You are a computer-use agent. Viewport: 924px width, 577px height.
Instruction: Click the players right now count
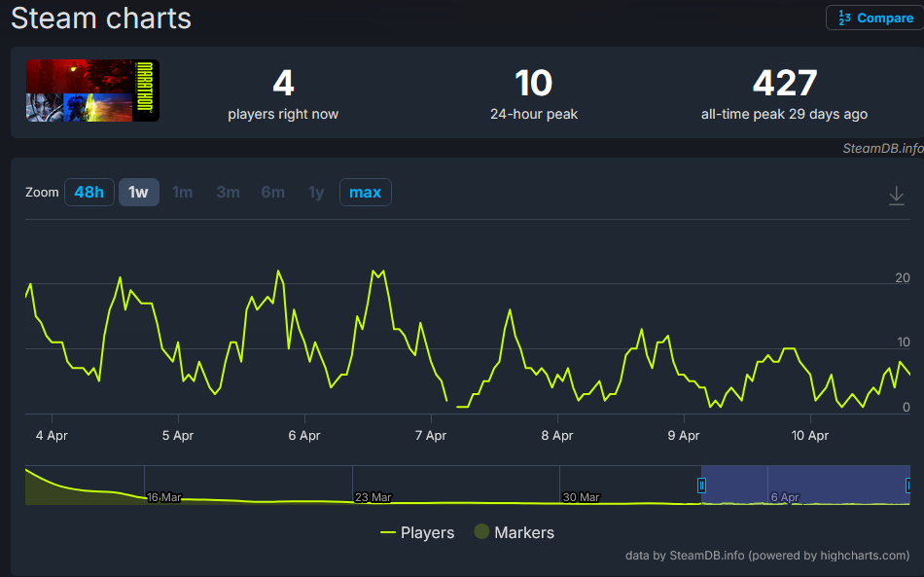click(283, 83)
